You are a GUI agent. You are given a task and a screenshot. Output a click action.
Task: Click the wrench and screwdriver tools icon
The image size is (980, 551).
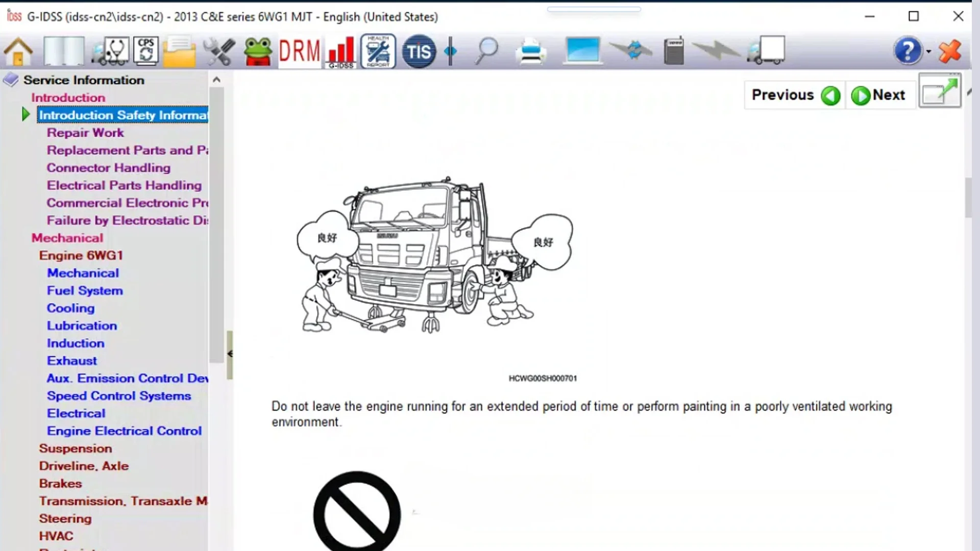pyautogui.click(x=219, y=51)
